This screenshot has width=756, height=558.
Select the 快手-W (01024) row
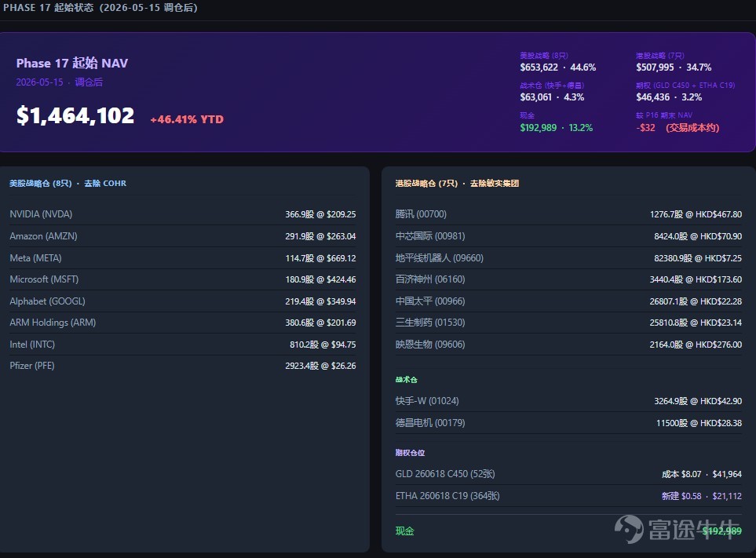[568, 401]
